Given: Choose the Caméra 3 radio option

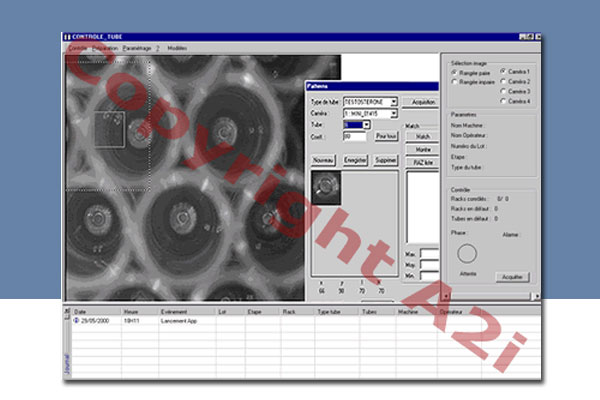Looking at the screenshot, I should click(502, 91).
